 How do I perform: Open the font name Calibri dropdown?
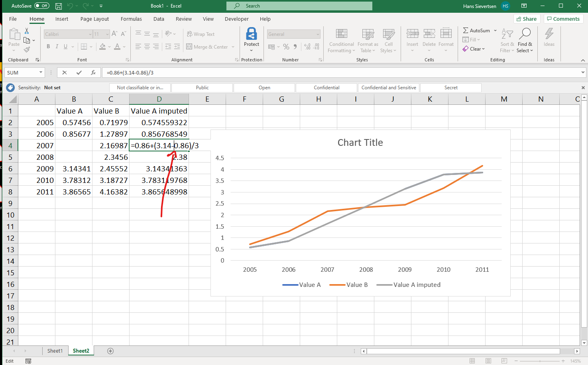tap(90, 34)
